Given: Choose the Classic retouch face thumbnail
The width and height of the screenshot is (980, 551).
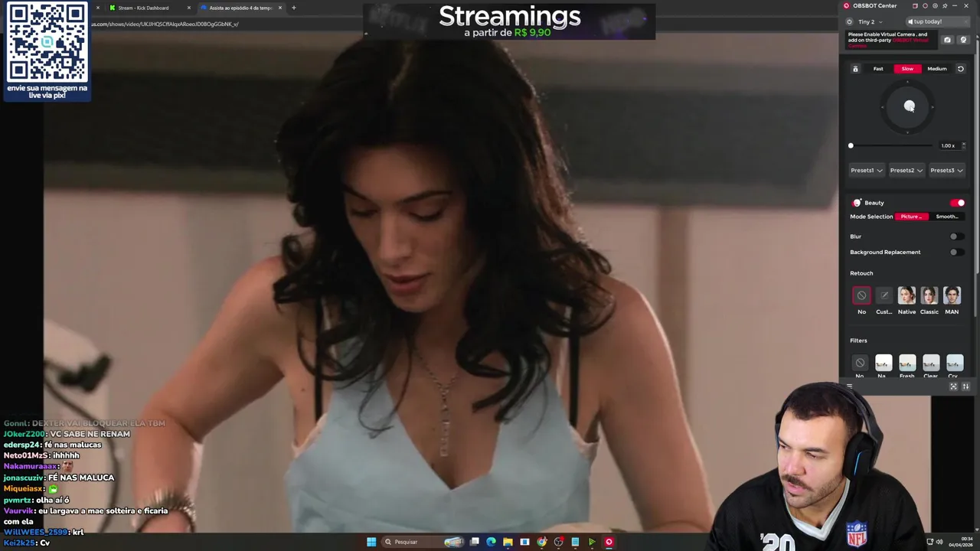Looking at the screenshot, I should tap(929, 295).
